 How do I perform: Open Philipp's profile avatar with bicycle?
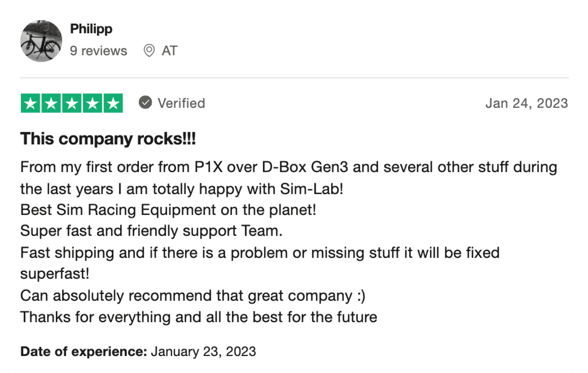(41, 41)
